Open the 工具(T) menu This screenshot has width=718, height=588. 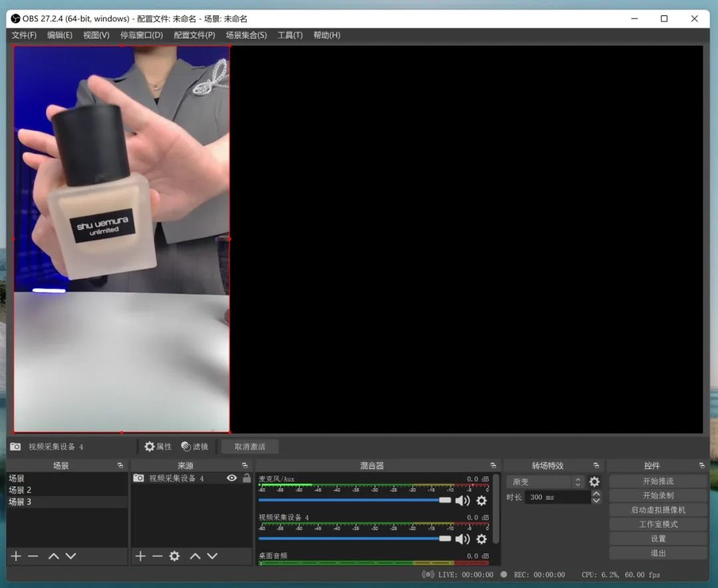[290, 35]
